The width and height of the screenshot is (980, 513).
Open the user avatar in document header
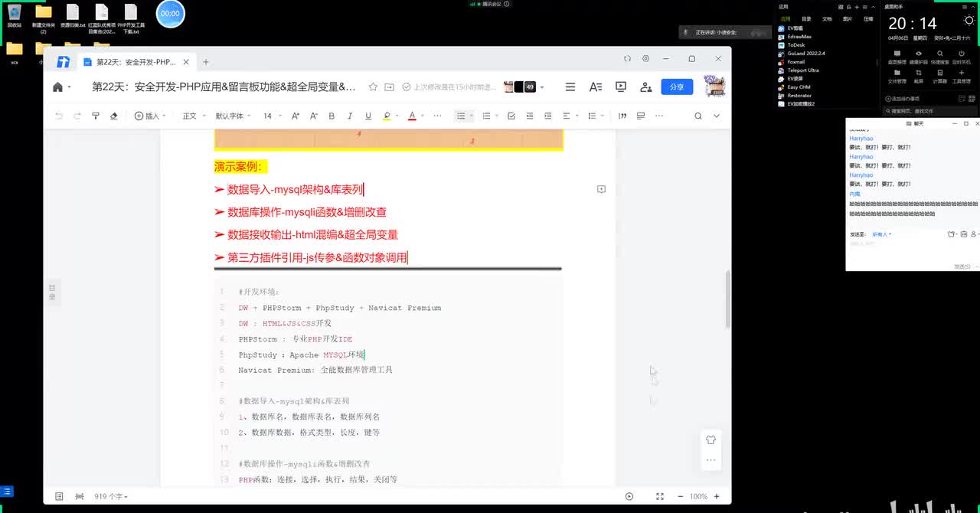[x=714, y=86]
